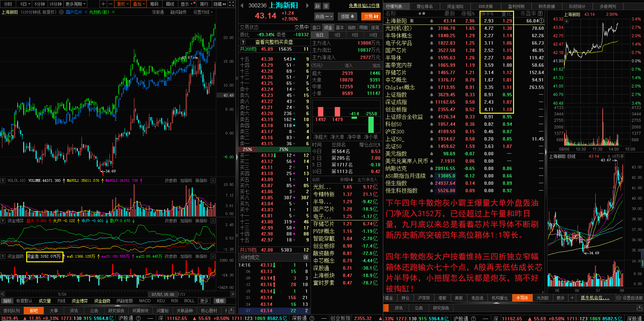This screenshot has height=321, width=644.
Task: Click the 更多 indicators button
Action: 204,301
